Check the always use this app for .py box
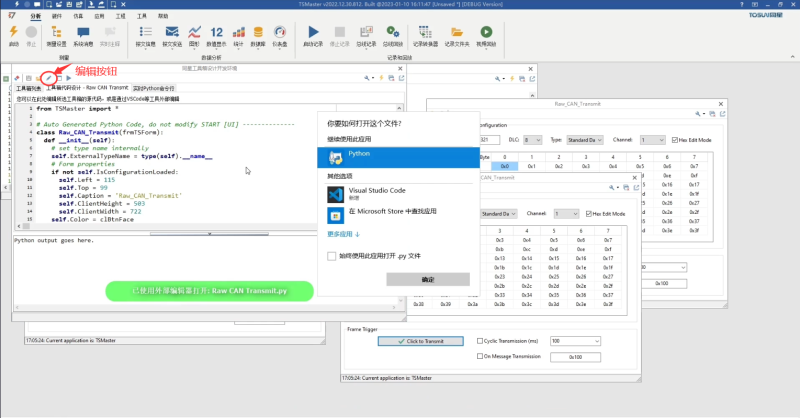This screenshot has width=800, height=418. pyautogui.click(x=332, y=256)
